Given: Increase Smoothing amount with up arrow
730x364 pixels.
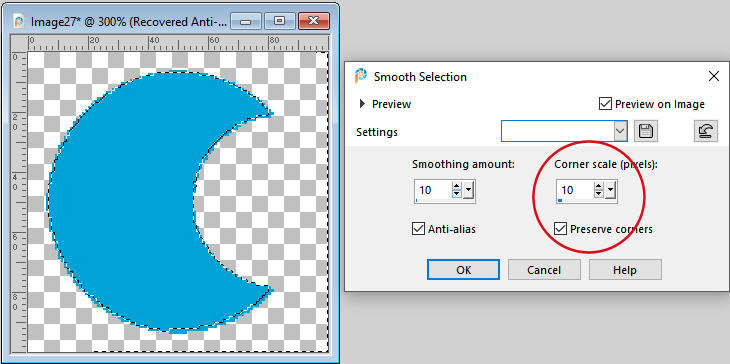Looking at the screenshot, I should [x=457, y=186].
